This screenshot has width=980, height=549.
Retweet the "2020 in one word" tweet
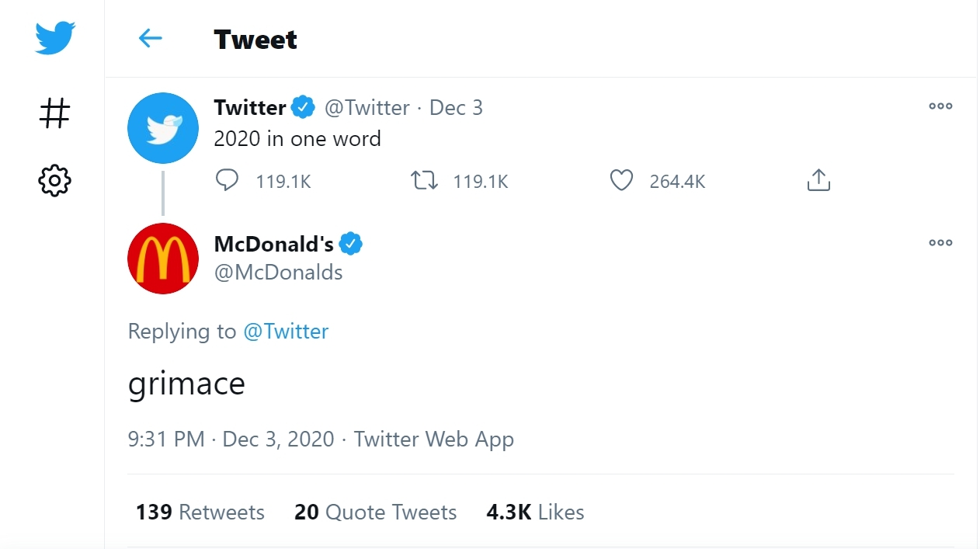[424, 181]
